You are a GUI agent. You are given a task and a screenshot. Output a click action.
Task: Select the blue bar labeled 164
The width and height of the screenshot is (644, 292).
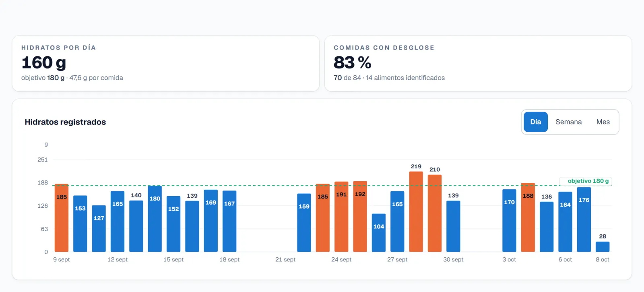pos(565,222)
